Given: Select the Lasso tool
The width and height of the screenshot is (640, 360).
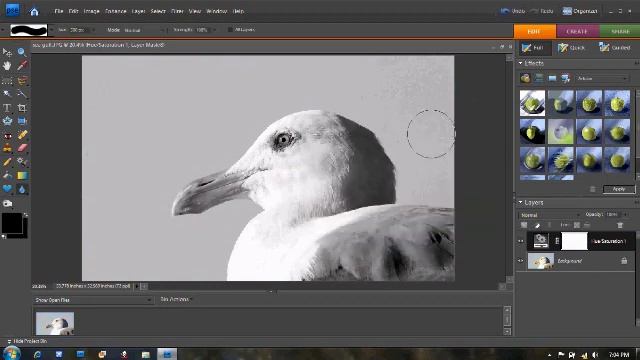Looking at the screenshot, I should pyautogui.click(x=22, y=80).
